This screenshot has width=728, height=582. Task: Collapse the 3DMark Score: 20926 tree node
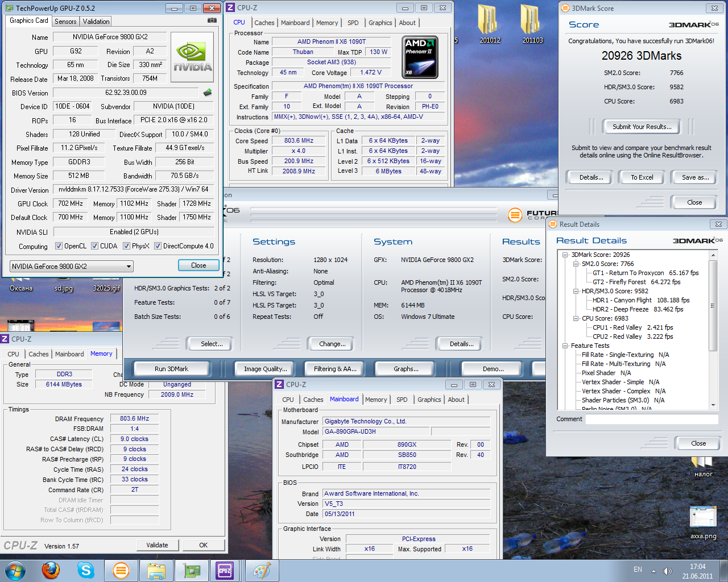coord(565,255)
